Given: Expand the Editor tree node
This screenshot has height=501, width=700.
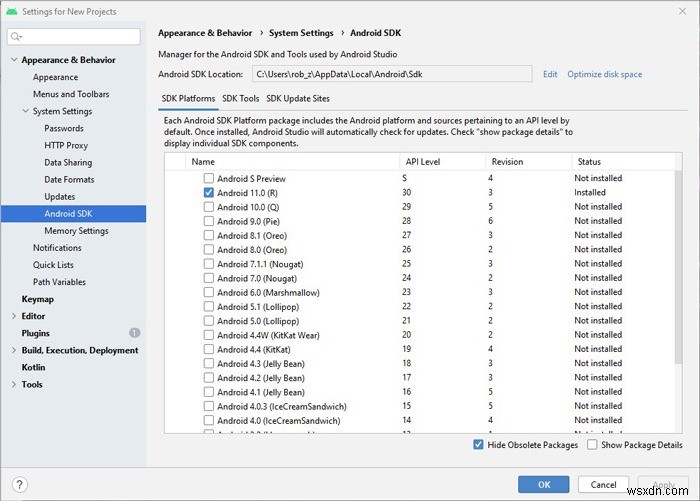Looking at the screenshot, I should click(14, 316).
